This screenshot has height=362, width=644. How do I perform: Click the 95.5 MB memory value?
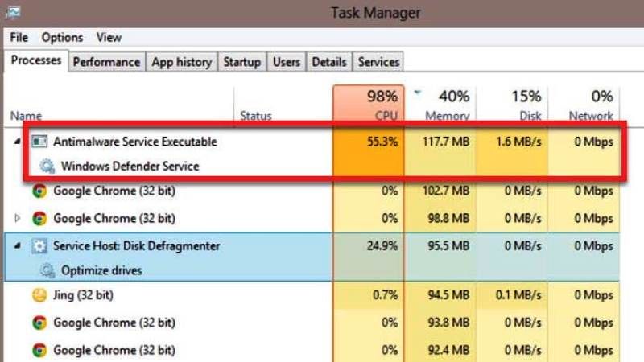pos(448,246)
